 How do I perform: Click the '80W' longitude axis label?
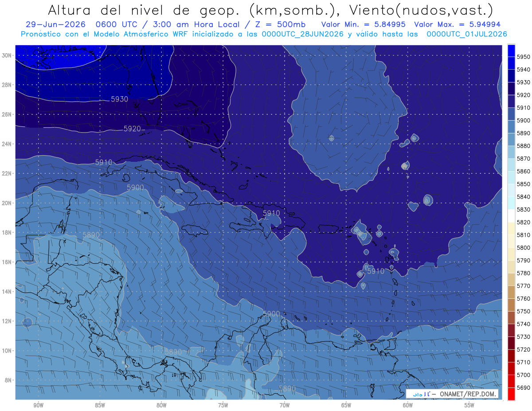pyautogui.click(x=161, y=405)
